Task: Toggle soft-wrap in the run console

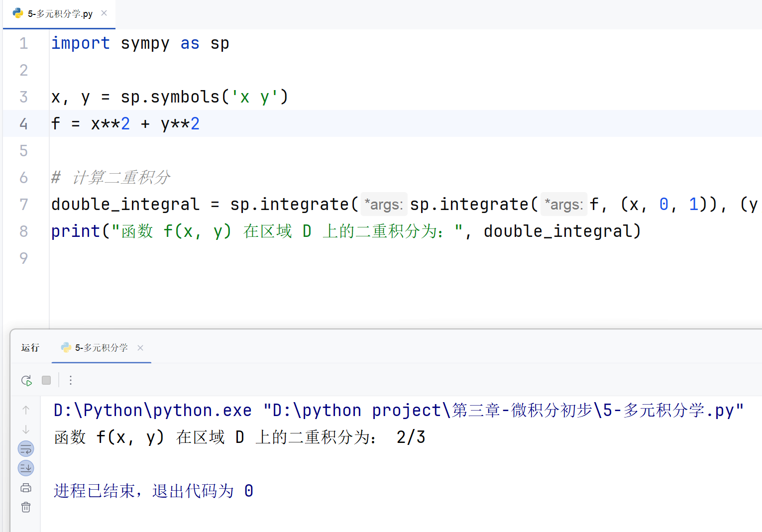Action: click(26, 449)
